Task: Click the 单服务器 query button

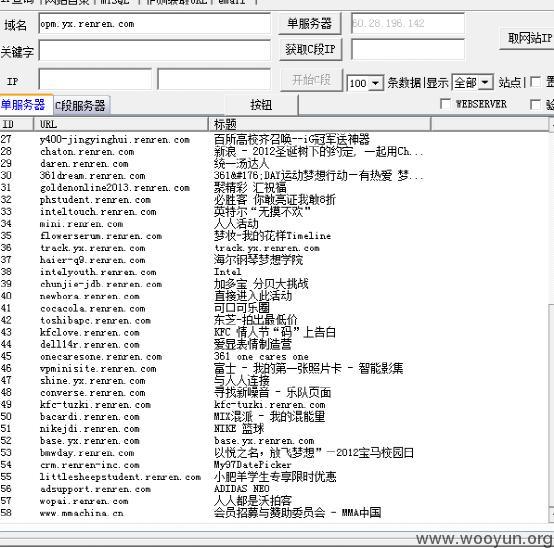Action: tap(310, 24)
